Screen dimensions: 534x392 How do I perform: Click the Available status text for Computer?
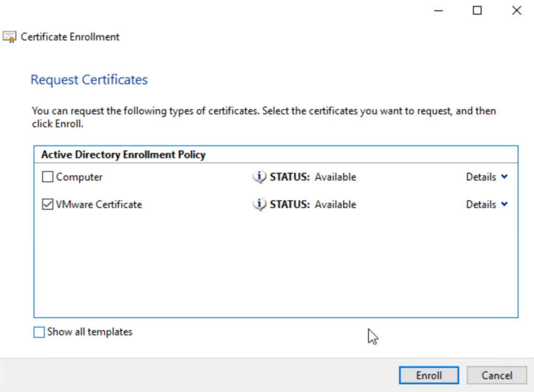pyautogui.click(x=335, y=177)
